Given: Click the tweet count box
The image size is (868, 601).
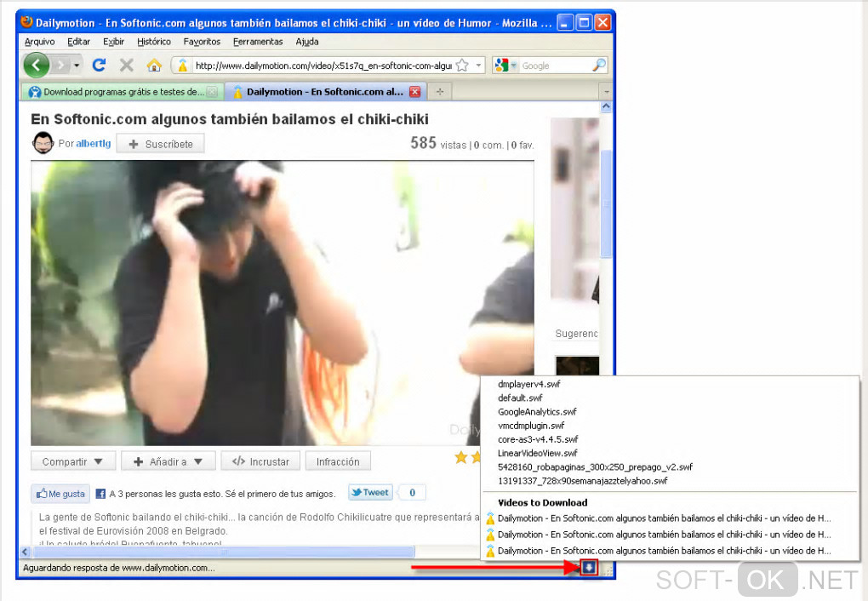Looking at the screenshot, I should [x=412, y=492].
